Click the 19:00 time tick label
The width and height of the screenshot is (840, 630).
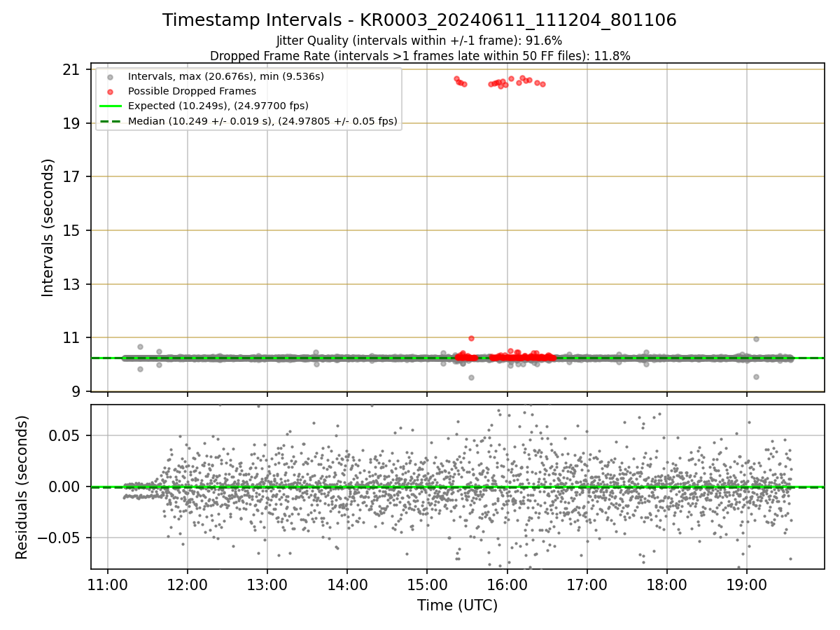746,584
